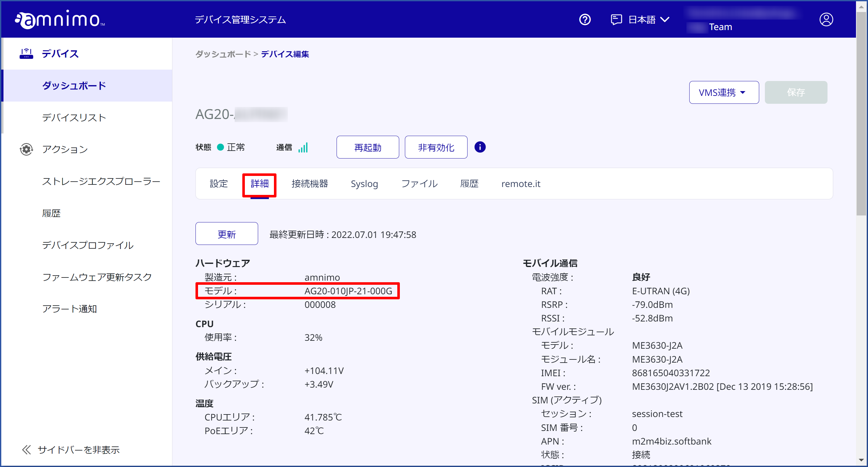Go to ダッシュボード breadcrumb link
The width and height of the screenshot is (868, 467).
tap(223, 54)
